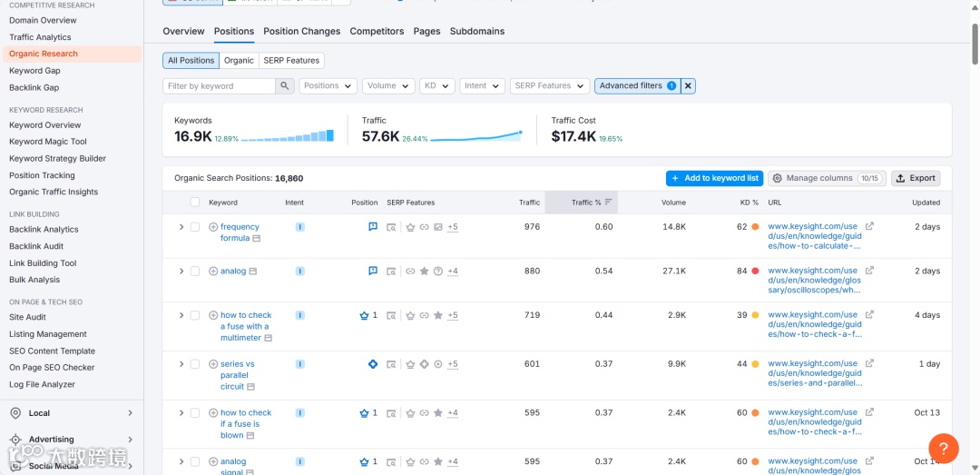The height and width of the screenshot is (475, 980).
Task: Expand the 'series vs parallel circuit' row chevron
Action: [181, 364]
